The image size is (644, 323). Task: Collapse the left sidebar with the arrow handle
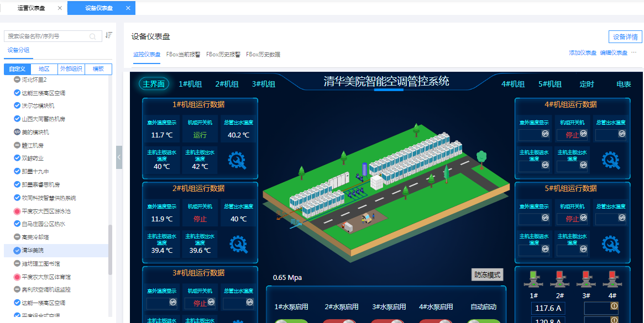[119, 157]
